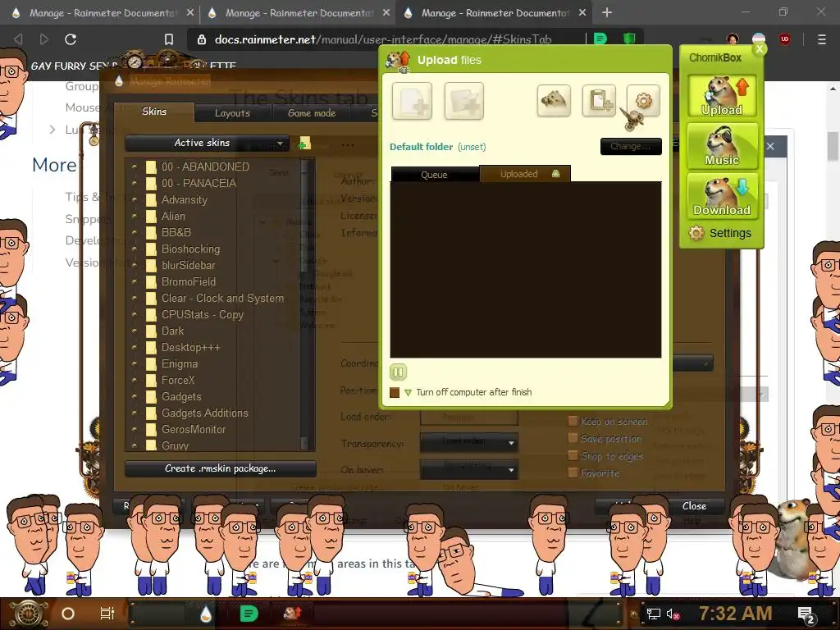The image size is (840, 630).
Task: Open the On hover dropdown in Manage Rainmeter
Action: tap(468, 469)
